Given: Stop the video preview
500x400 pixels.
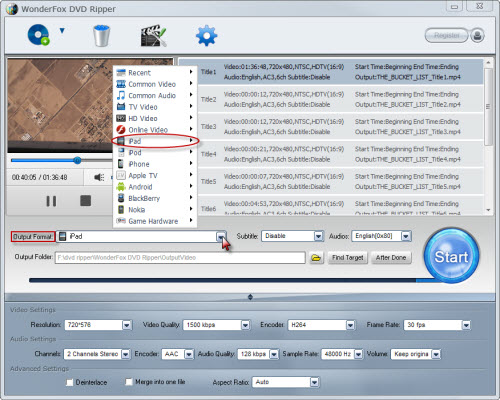Looking at the screenshot, I should [x=85, y=201].
